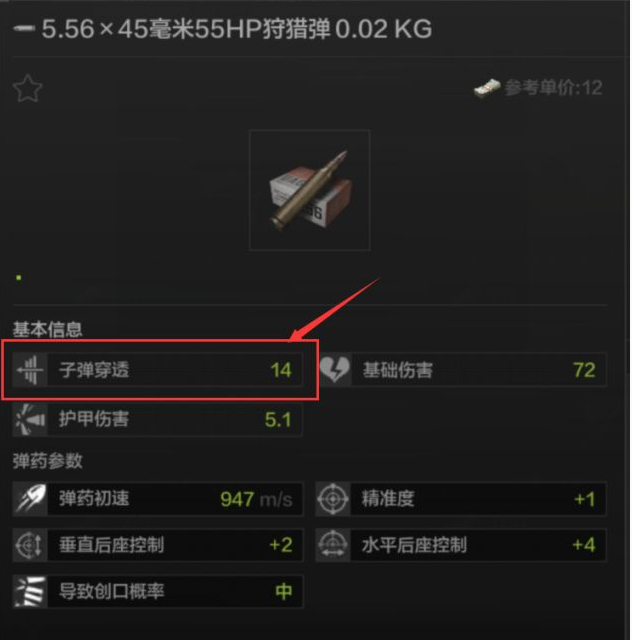Screen dimensions: 632x640
Task: Click the wound chance icon
Action: click(x=30, y=591)
